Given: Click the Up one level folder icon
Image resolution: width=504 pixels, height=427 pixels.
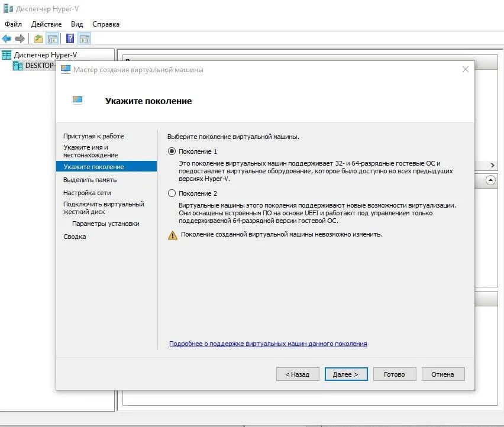Looking at the screenshot, I should (x=38, y=39).
